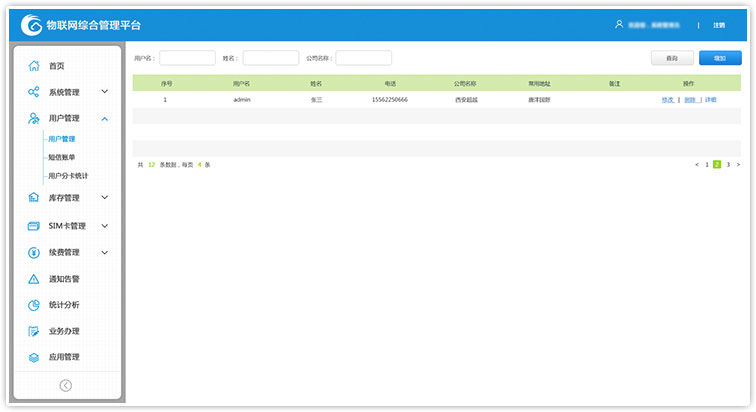Viewport: 756px width, 412px height.
Task: Go to previous page with < arrow
Action: pos(697,165)
